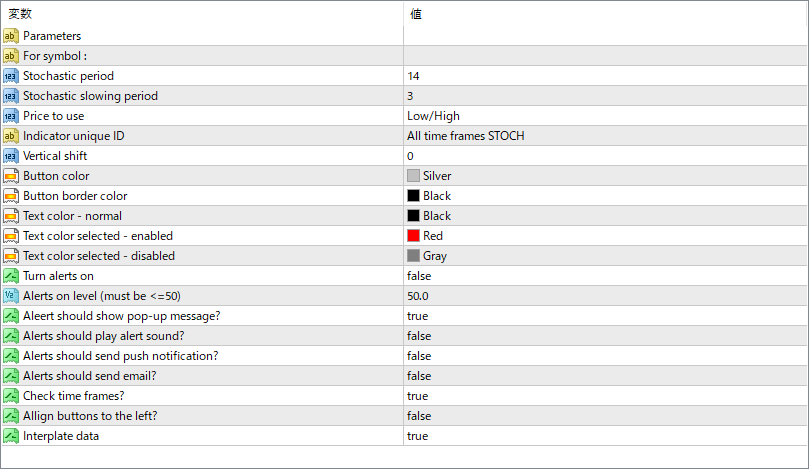Select the Price to use label

coord(54,116)
